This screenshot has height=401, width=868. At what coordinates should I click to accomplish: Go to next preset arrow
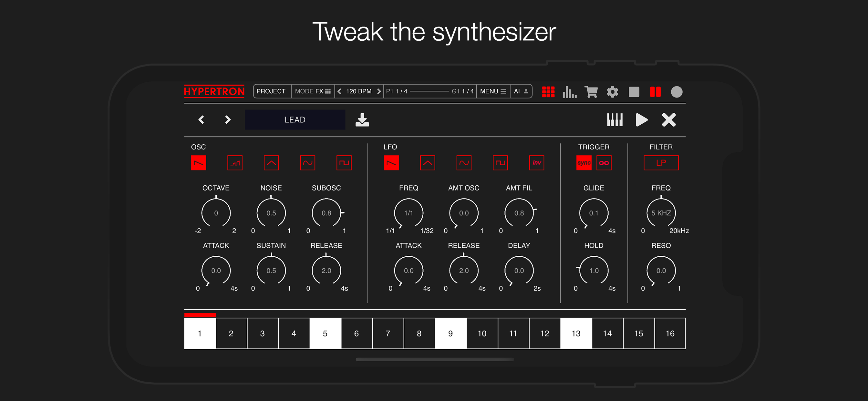(228, 120)
